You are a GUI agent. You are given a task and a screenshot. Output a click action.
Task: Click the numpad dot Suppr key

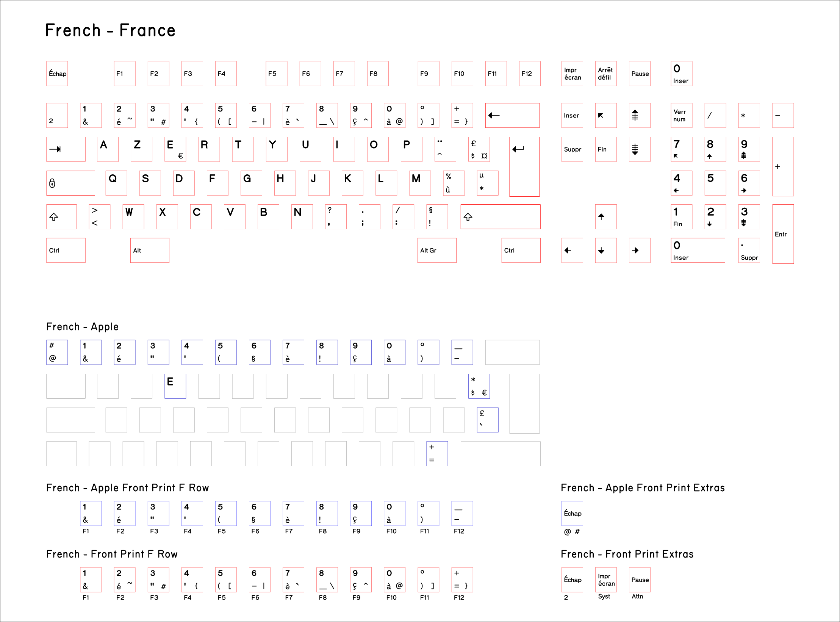tap(749, 250)
